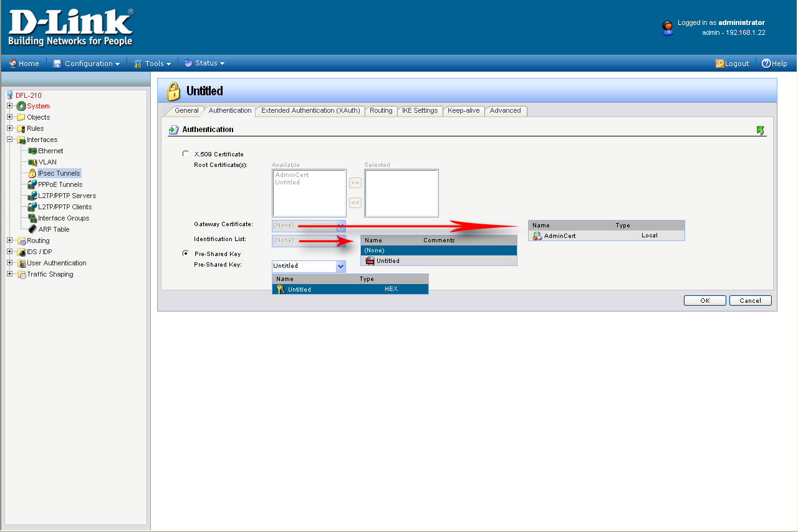Expand the User Authentication tree node
The height and width of the screenshot is (532, 798).
click(x=10, y=263)
